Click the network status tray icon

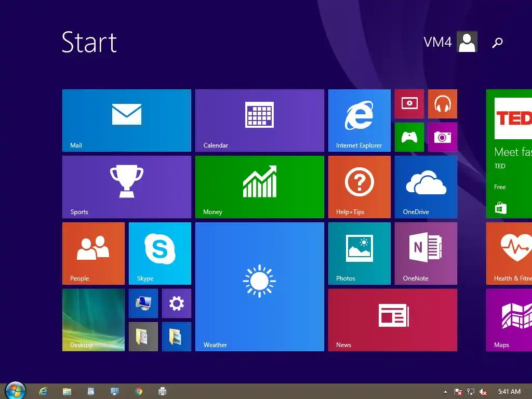(471, 392)
